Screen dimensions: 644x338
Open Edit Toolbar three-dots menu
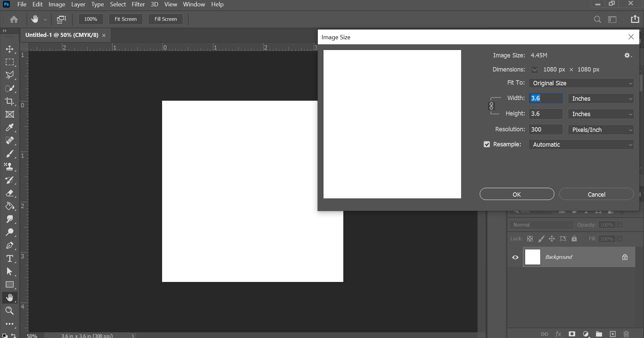click(x=9, y=324)
